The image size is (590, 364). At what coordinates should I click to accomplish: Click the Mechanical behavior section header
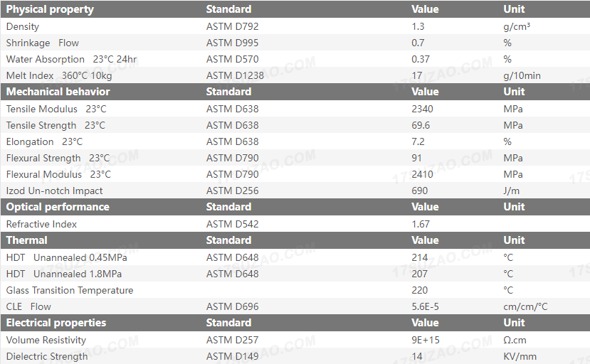(x=58, y=92)
